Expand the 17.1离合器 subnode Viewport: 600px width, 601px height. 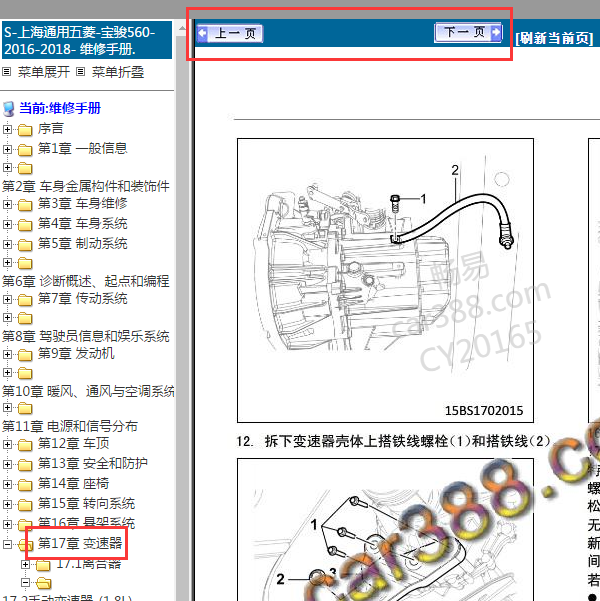pos(25,564)
